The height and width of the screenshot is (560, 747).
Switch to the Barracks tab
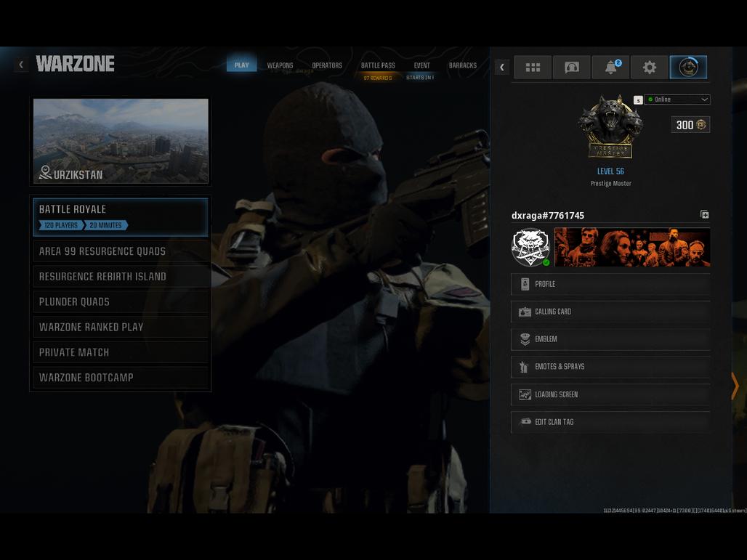pyautogui.click(x=463, y=65)
